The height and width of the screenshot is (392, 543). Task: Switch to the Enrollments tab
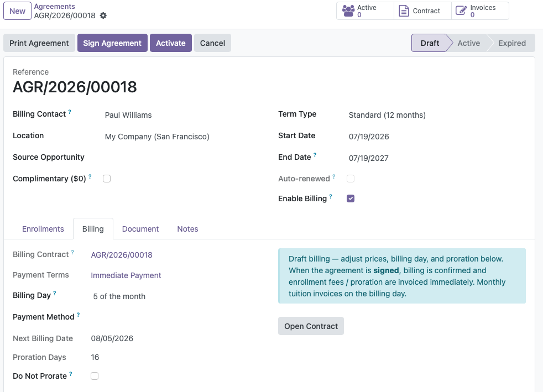pos(43,229)
